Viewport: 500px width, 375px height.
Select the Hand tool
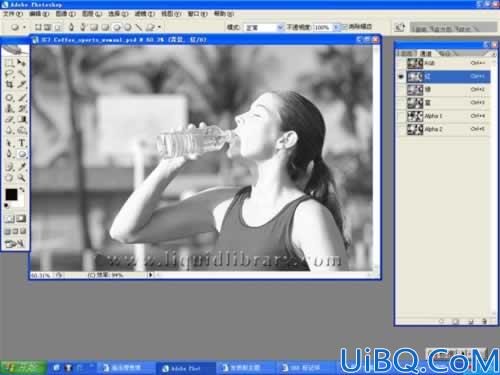tap(9, 178)
